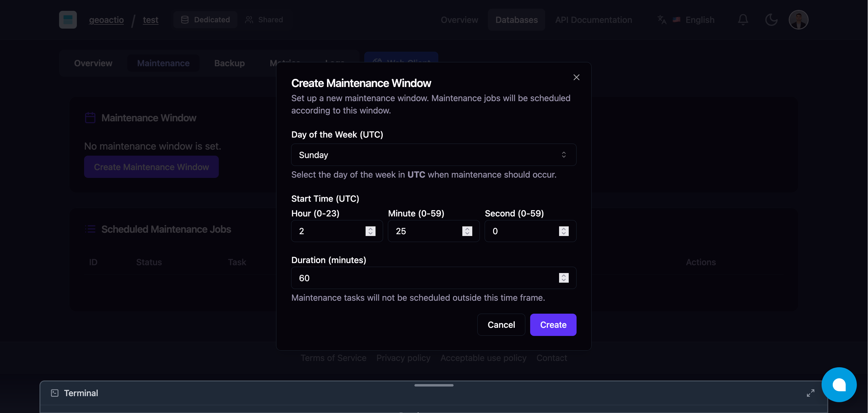Navigate to the Databases section

coord(516,20)
